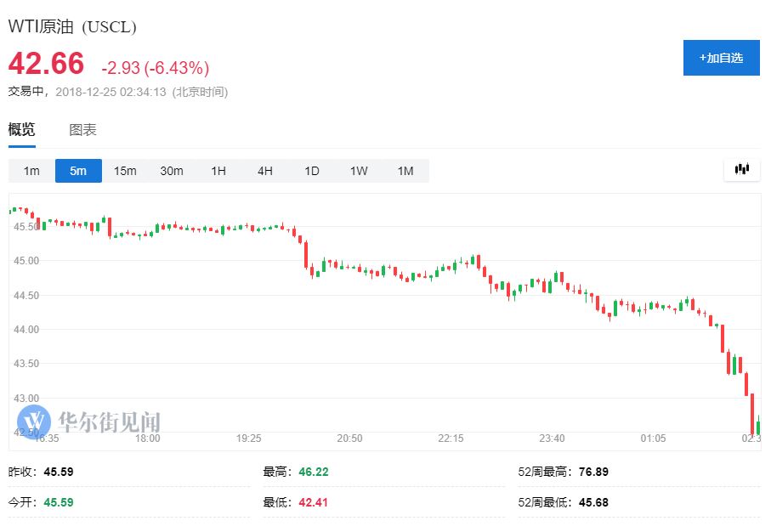Choose the 1H timeframe

point(218,171)
